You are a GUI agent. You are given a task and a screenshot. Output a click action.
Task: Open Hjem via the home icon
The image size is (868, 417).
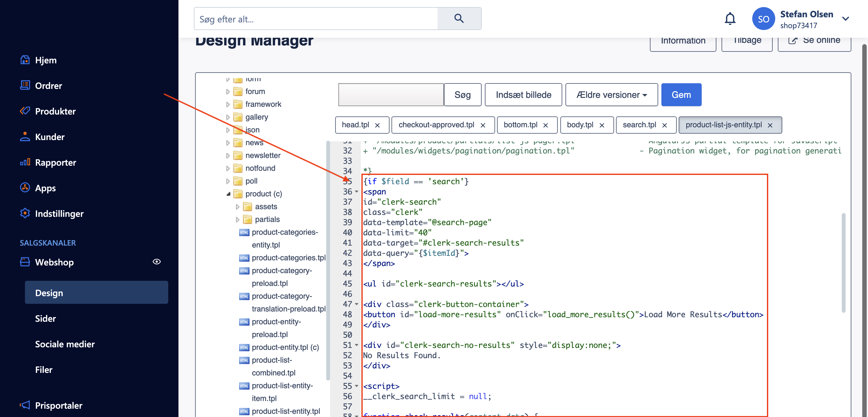coord(25,59)
